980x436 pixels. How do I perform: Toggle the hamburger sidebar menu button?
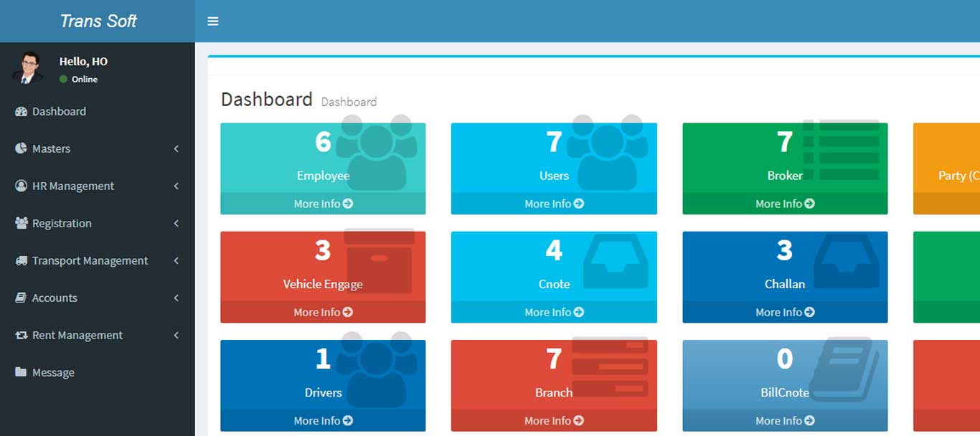click(213, 22)
